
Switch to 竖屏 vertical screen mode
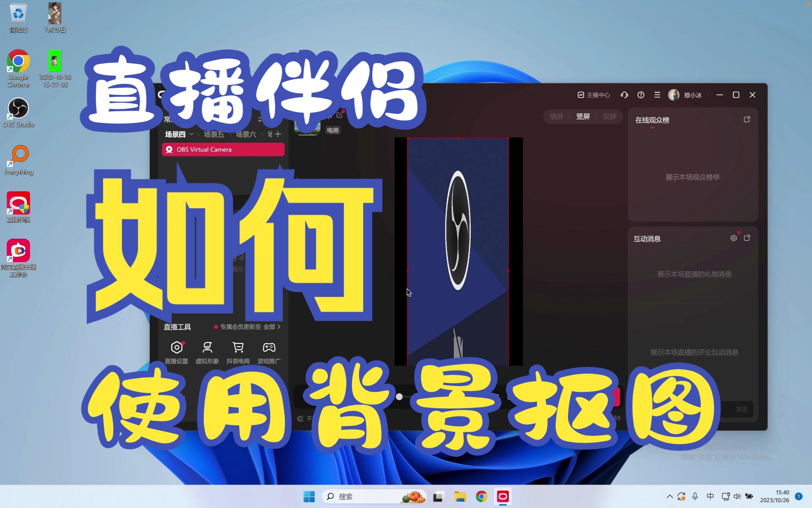pyautogui.click(x=582, y=117)
